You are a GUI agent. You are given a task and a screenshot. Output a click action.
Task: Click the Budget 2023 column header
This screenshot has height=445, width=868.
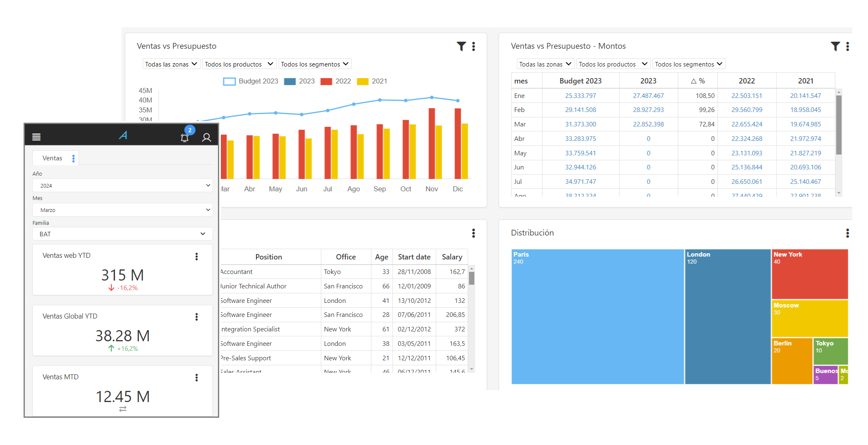click(580, 81)
